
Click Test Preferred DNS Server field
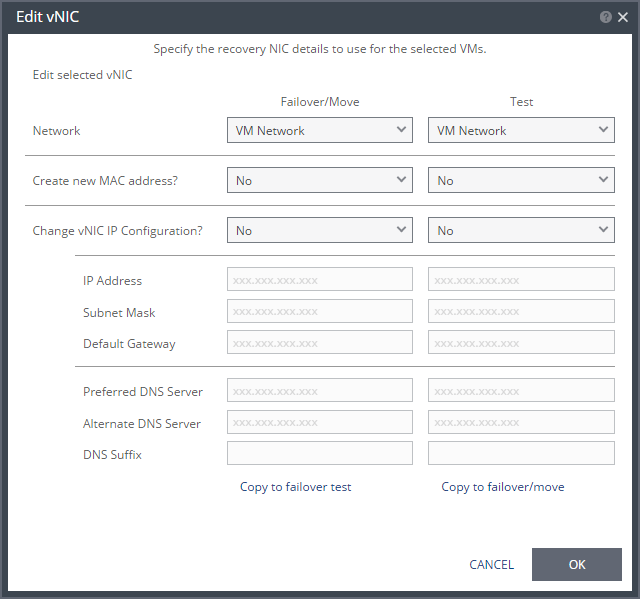pos(521,390)
